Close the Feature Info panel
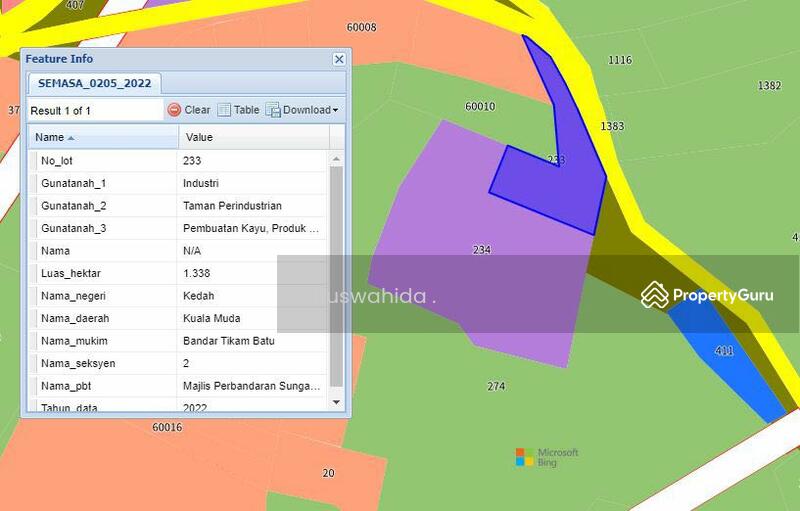This screenshot has height=511, width=800. (x=339, y=59)
